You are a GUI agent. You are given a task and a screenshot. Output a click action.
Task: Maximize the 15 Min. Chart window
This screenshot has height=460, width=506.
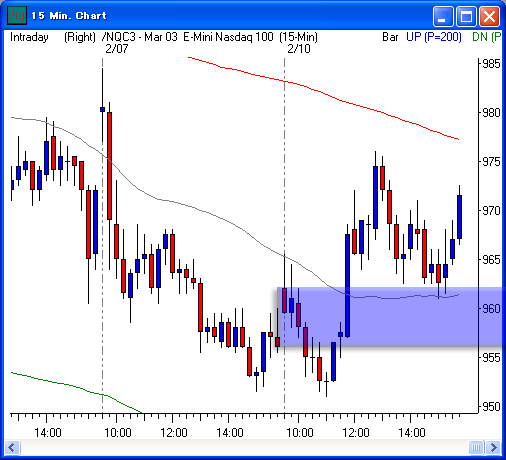[x=466, y=16]
